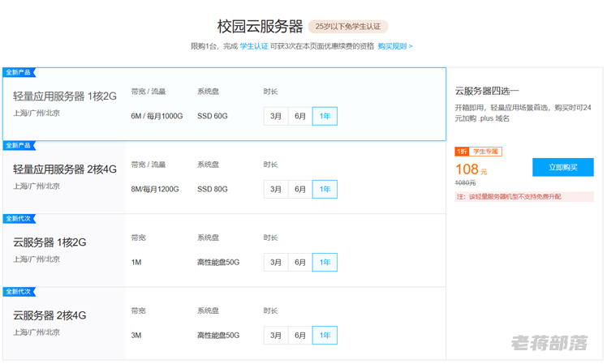Viewport: 607px width, 364px height.
Task: Click the 立即购买 button
Action: 563,167
